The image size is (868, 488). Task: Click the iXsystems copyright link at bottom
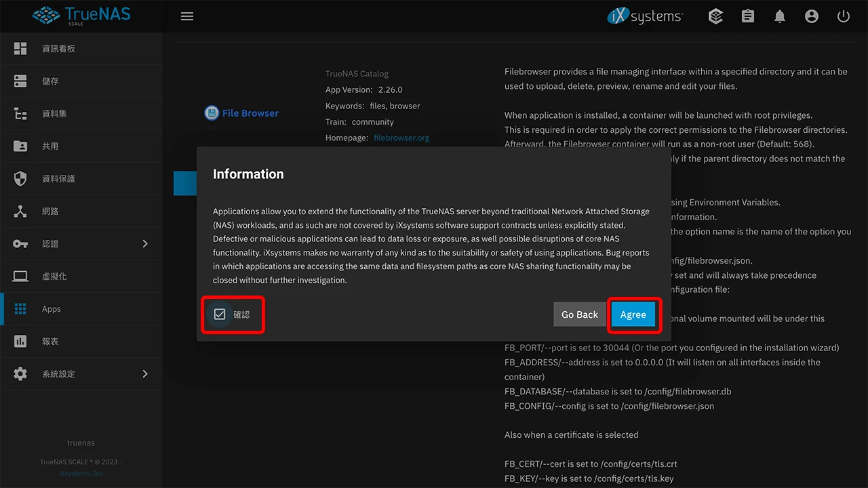click(x=81, y=473)
